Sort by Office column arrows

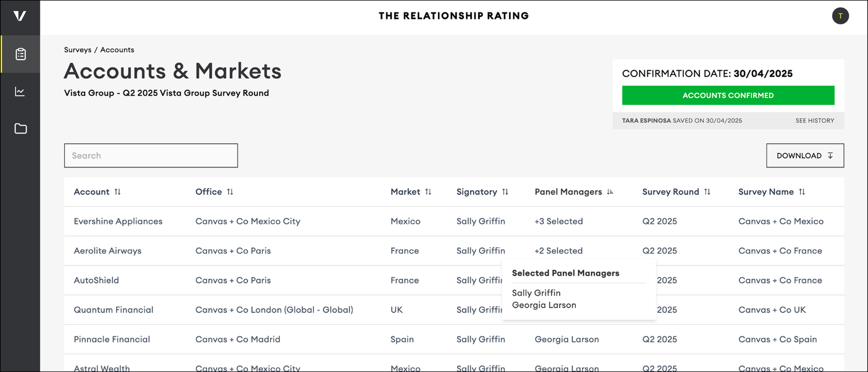pyautogui.click(x=230, y=192)
